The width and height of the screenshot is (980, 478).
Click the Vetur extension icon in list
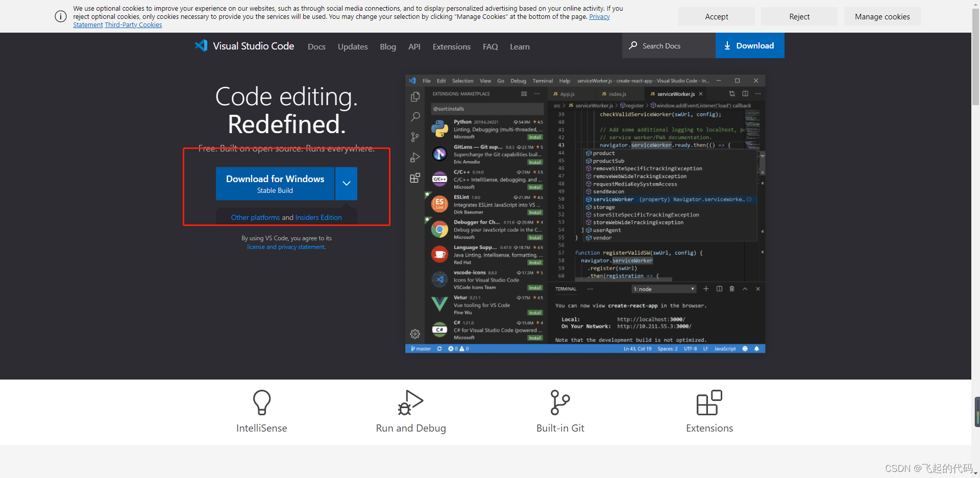[x=439, y=304]
